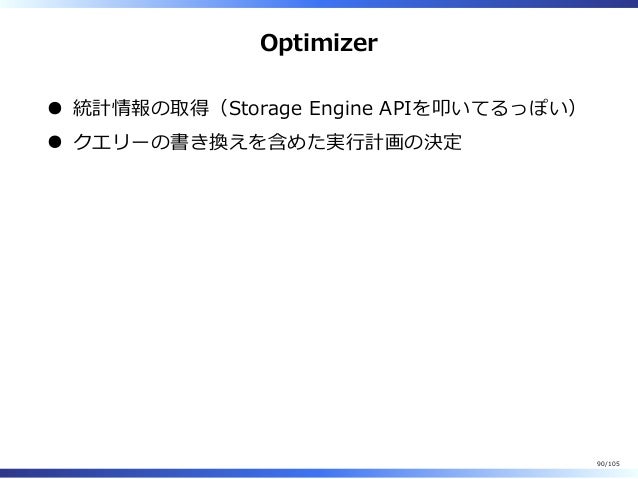Select the second bullet point marker
This screenshot has height=479, width=638.
55,142
